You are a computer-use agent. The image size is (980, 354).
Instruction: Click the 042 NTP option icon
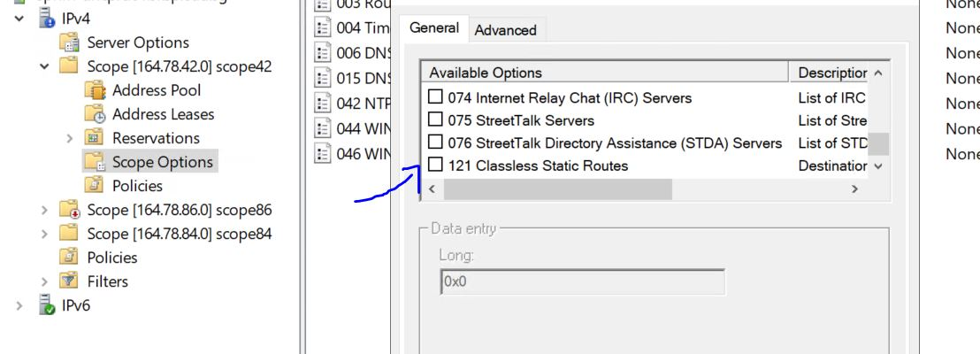click(x=322, y=104)
